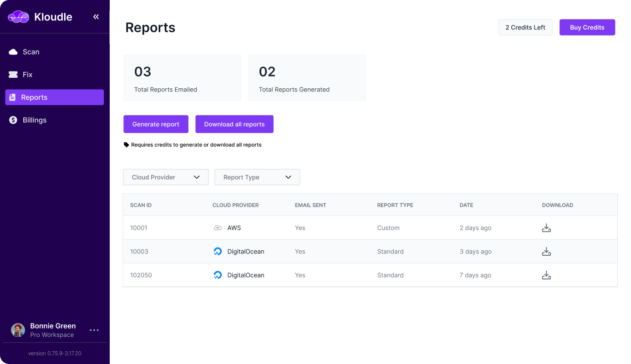
Task: Open more options next to Bonnie Green
Action: tap(94, 330)
